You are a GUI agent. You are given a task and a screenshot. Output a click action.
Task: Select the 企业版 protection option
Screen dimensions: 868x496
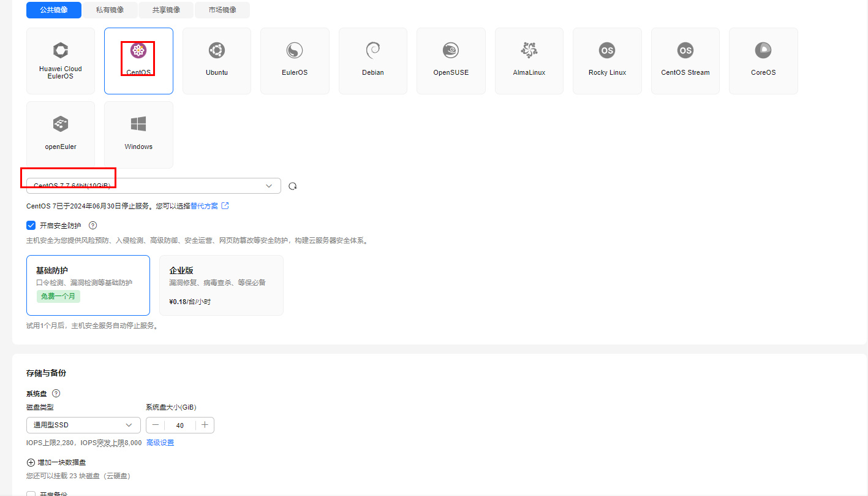221,285
